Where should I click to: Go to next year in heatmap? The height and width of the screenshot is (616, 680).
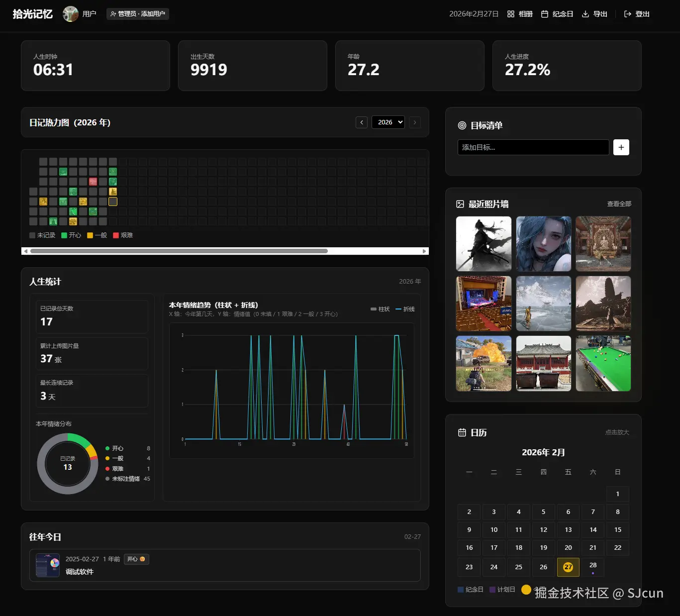coord(415,122)
